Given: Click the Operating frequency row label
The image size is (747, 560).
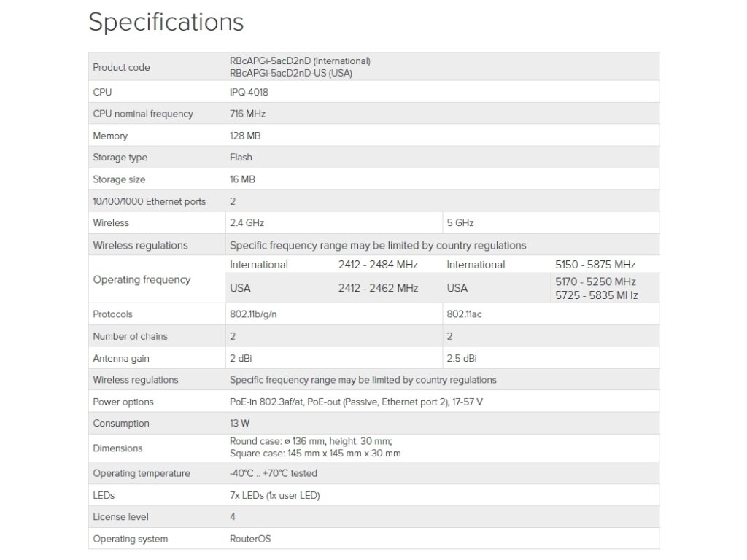Looking at the screenshot, I should [x=142, y=279].
